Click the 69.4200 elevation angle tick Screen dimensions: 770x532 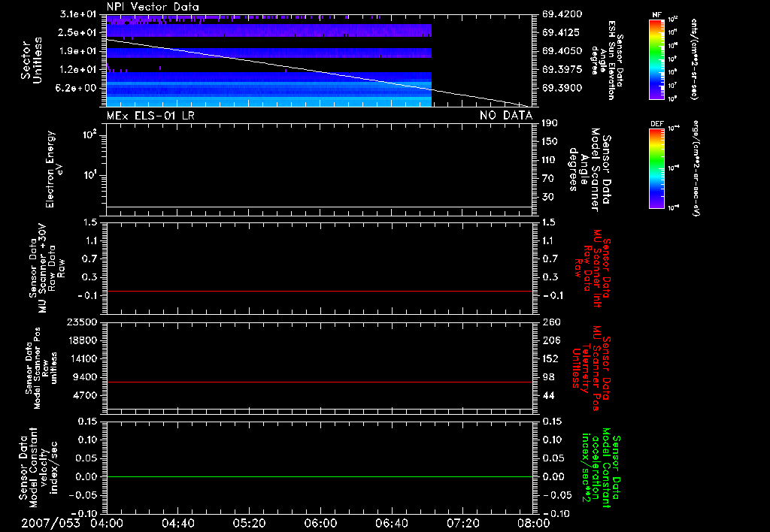tap(562, 14)
